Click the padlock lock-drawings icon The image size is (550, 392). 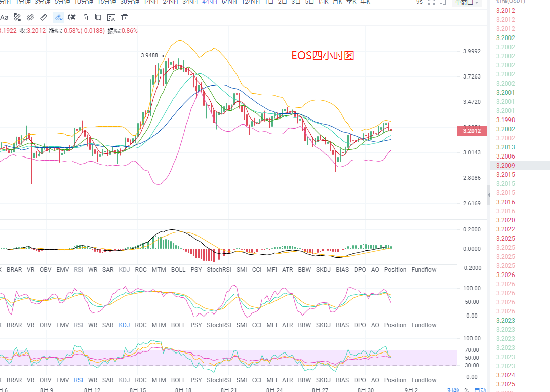pyautogui.click(x=85, y=17)
